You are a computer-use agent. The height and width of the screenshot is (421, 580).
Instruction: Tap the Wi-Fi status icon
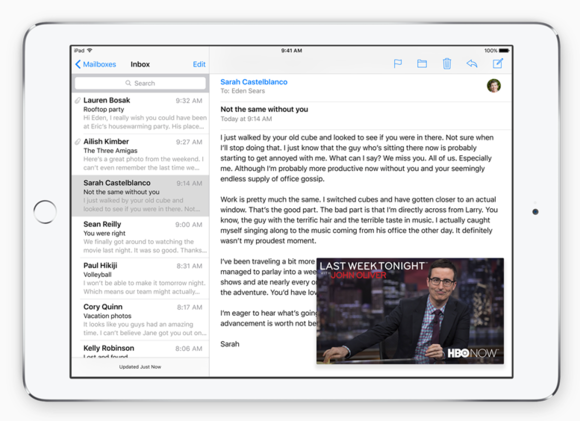pos(90,50)
